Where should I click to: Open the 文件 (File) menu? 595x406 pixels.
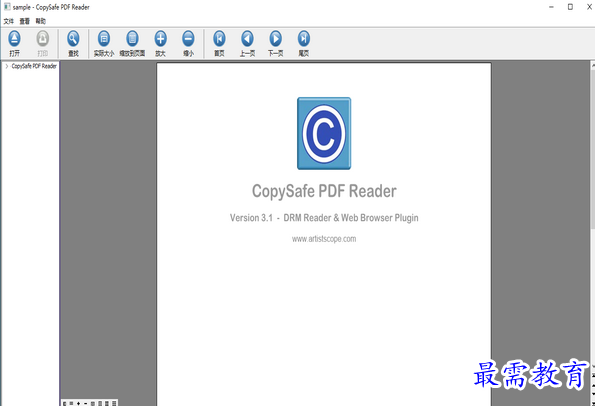pos(9,21)
